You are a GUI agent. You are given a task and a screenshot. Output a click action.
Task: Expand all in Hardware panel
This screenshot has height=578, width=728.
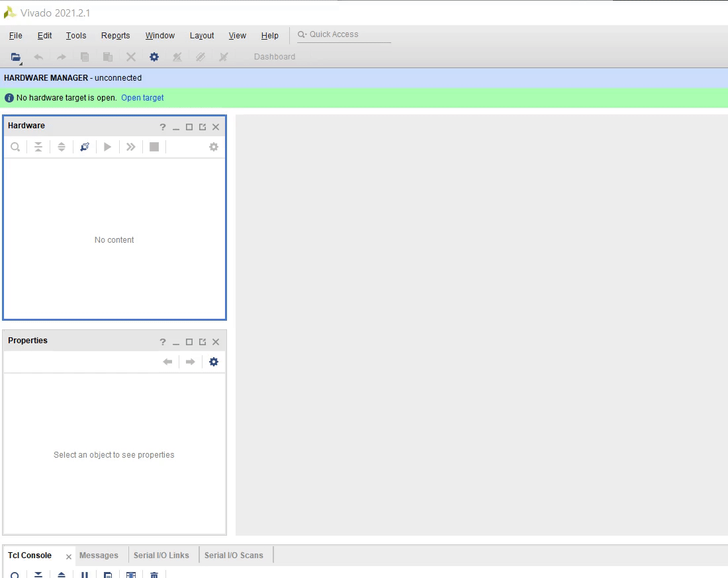[x=62, y=147]
